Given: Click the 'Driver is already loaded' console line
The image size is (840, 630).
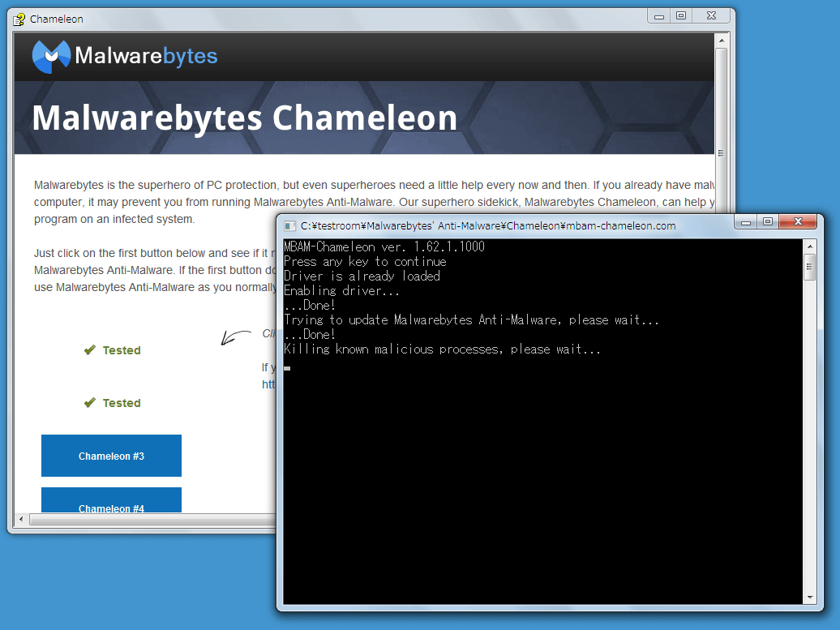Looking at the screenshot, I should point(362,276).
